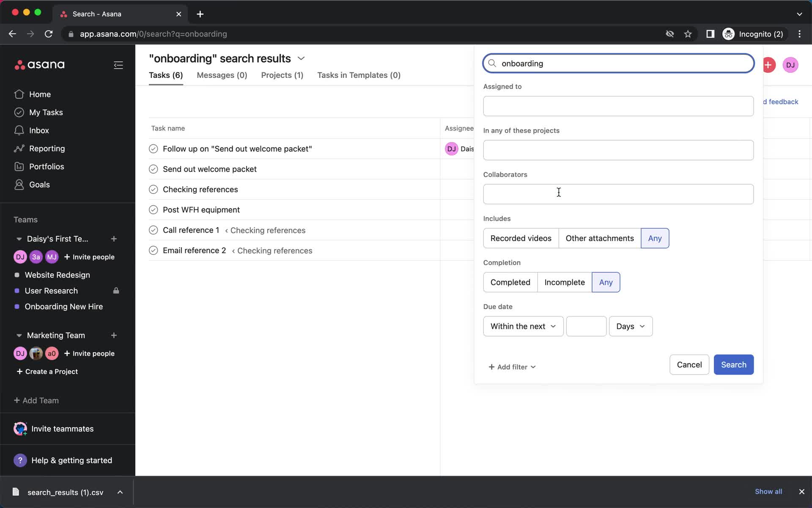Open Goals section in sidebar

pos(38,185)
